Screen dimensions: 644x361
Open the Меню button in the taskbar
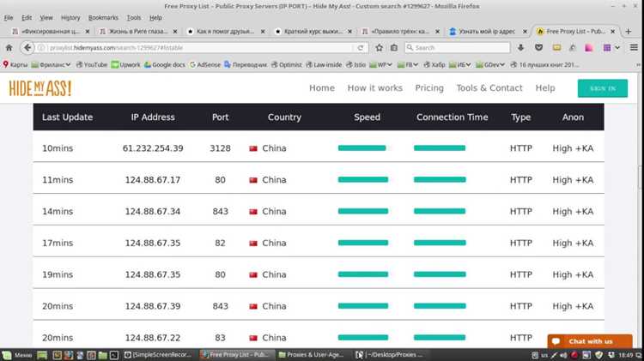point(18,355)
